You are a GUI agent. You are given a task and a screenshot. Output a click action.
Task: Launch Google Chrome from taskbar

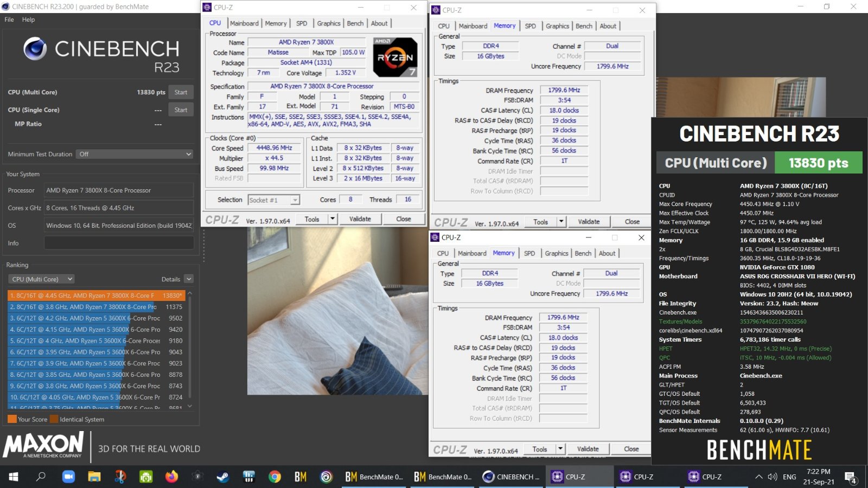click(275, 477)
